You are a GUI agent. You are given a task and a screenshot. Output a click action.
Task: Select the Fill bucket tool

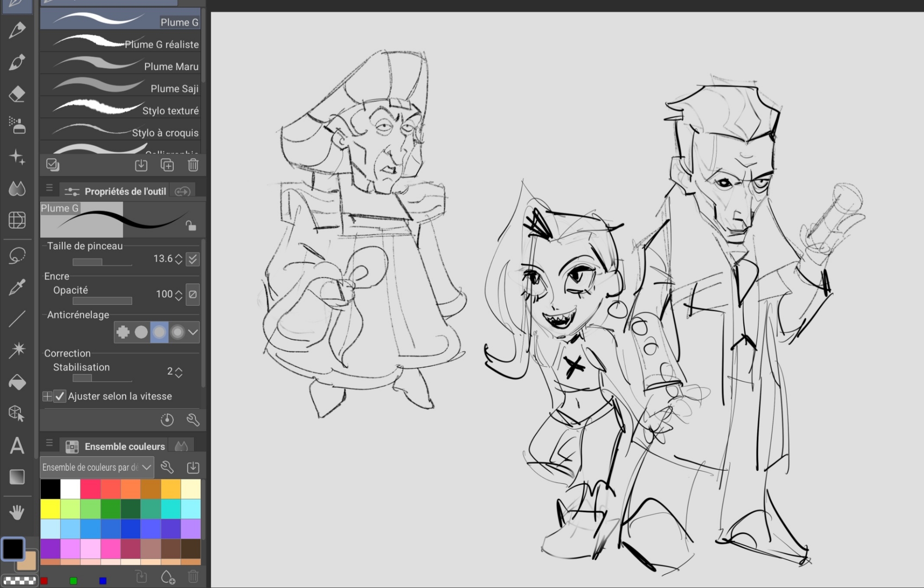[x=17, y=382]
